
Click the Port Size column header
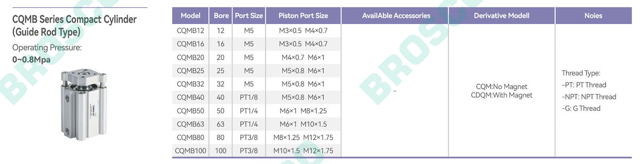(249, 15)
